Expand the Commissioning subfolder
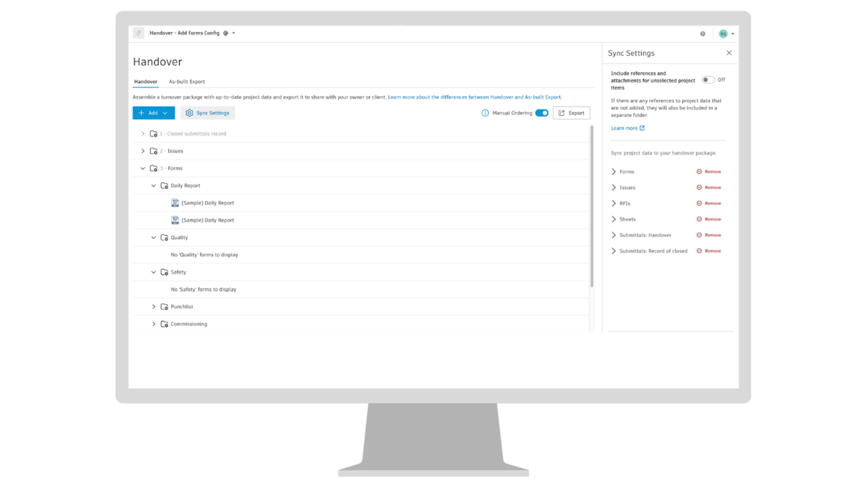868x488 pixels. tap(154, 324)
